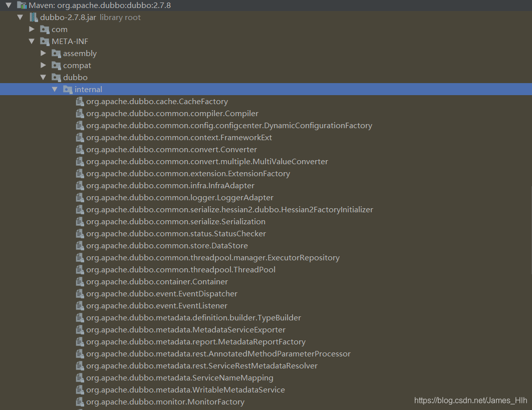Open org.apache.dubbo.metadata.WritableMetadataService file
This screenshot has width=532, height=410.
coord(185,389)
